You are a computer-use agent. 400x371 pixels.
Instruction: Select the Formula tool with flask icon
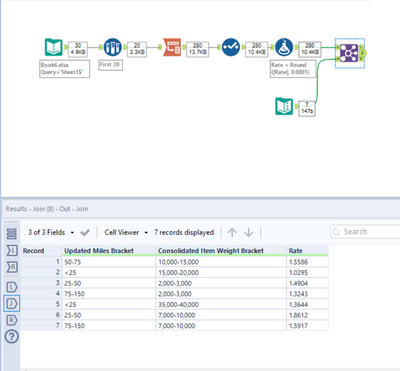[284, 47]
